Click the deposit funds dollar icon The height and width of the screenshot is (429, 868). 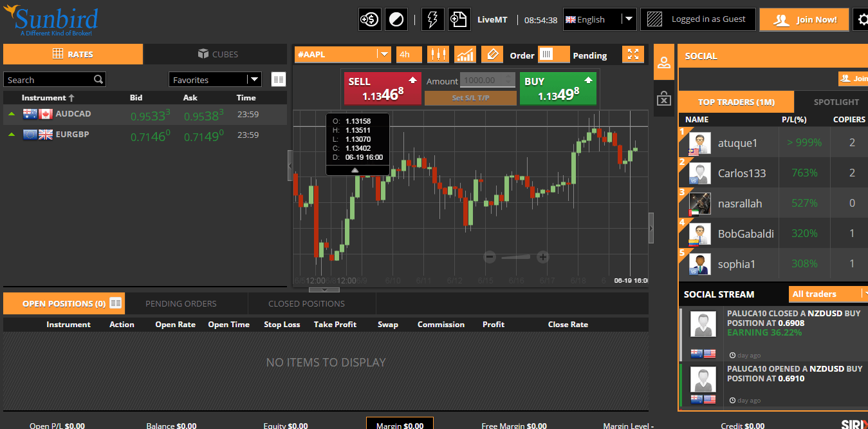click(369, 19)
